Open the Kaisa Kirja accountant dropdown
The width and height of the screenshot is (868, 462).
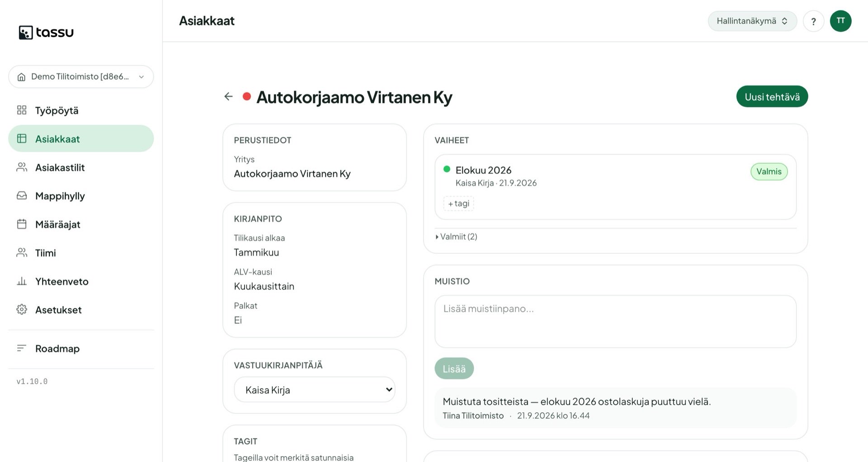(x=315, y=390)
